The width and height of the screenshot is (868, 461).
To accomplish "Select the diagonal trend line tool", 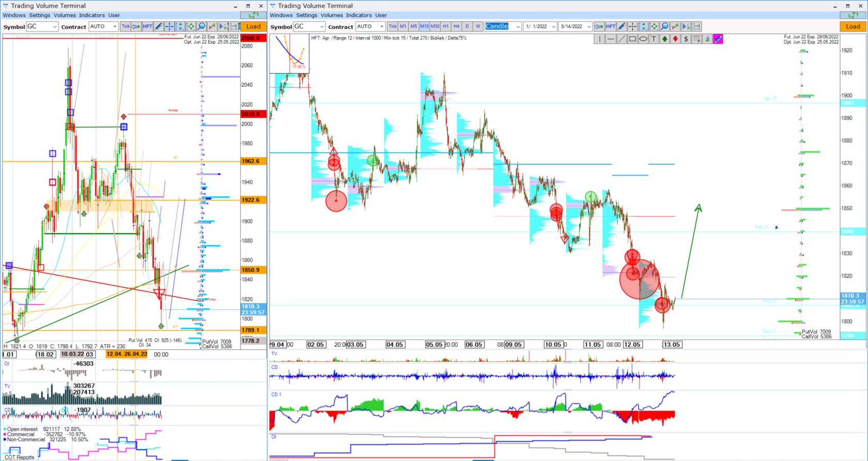I will (x=622, y=39).
